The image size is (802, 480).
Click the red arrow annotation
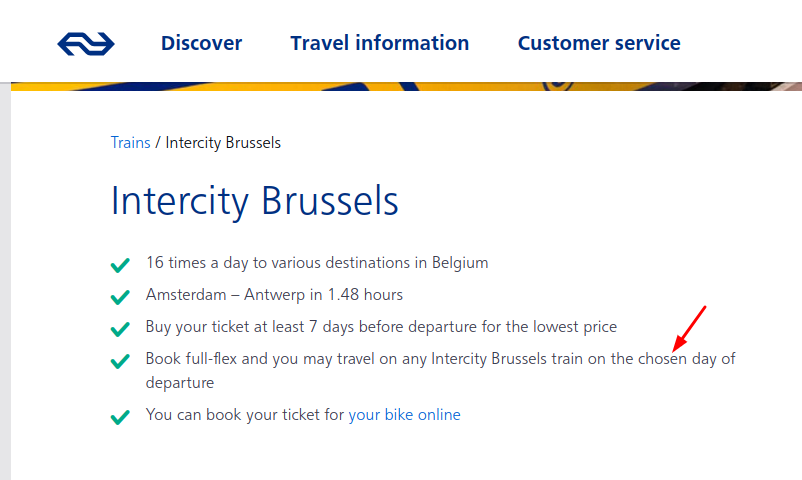click(x=690, y=329)
